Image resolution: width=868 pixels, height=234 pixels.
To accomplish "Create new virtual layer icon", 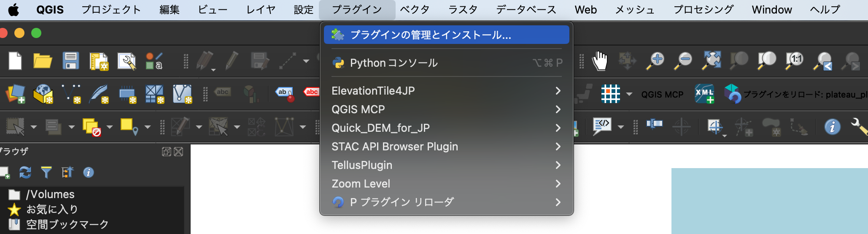I will [x=182, y=94].
